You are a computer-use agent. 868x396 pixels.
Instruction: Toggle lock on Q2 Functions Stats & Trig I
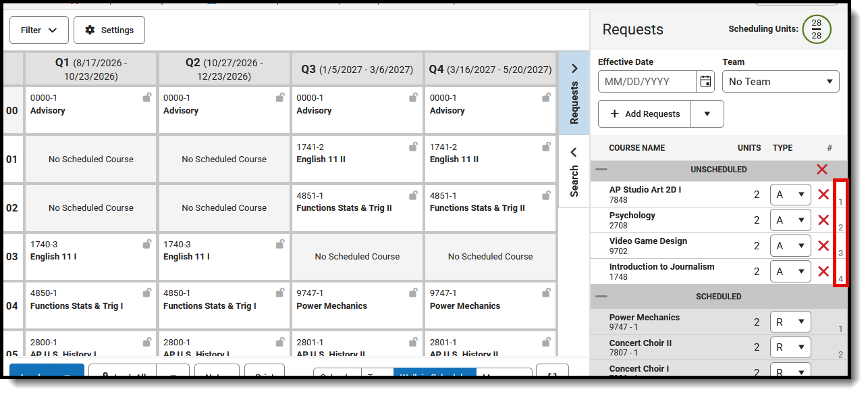(x=280, y=293)
